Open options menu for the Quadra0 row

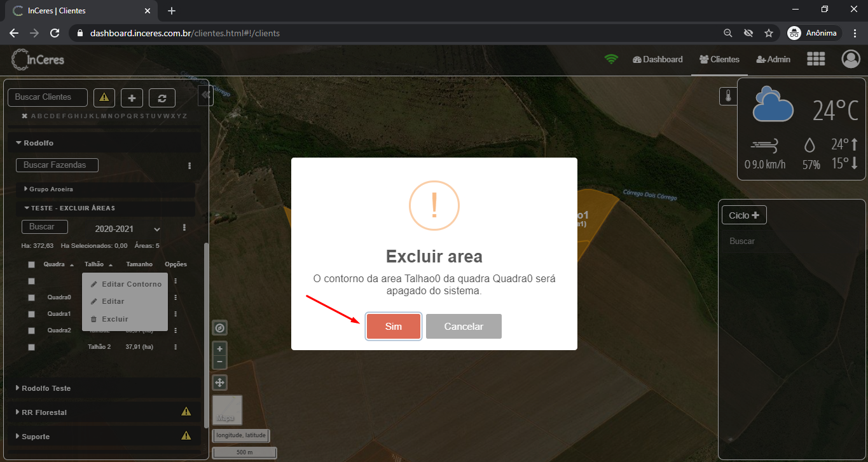176,297
